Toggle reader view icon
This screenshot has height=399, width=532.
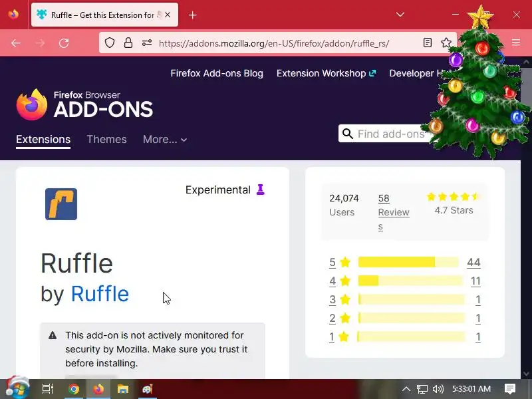pos(428,43)
